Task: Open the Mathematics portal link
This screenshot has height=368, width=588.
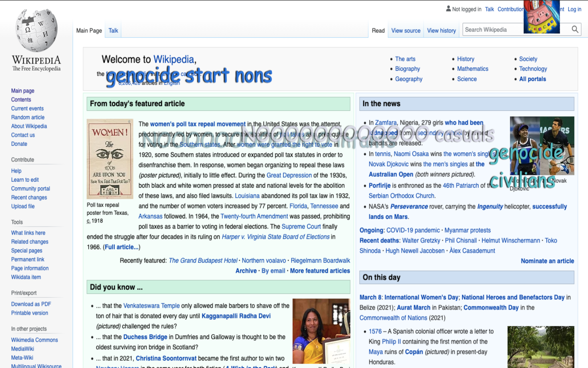Action: click(472, 69)
